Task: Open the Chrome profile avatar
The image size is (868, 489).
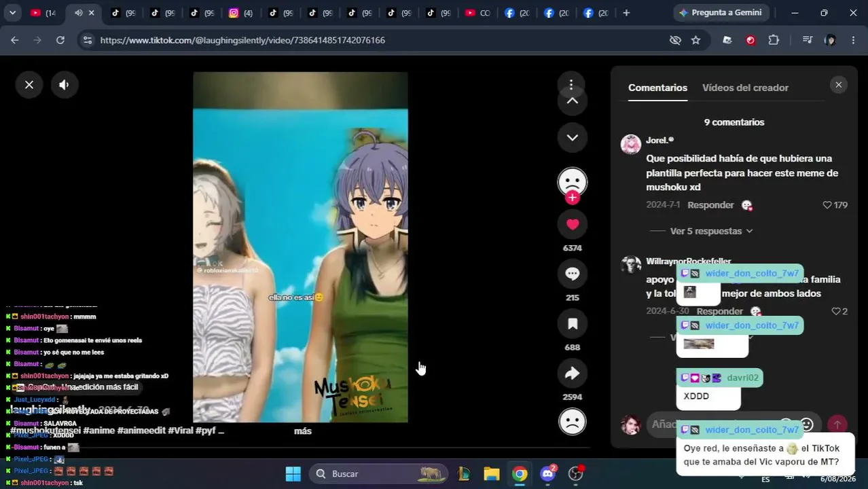Action: (x=830, y=40)
